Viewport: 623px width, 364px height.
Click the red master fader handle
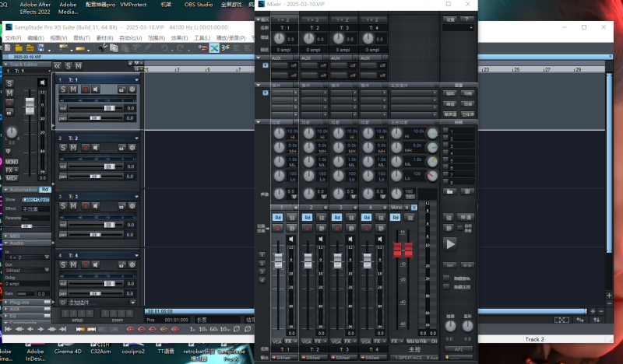click(403, 250)
